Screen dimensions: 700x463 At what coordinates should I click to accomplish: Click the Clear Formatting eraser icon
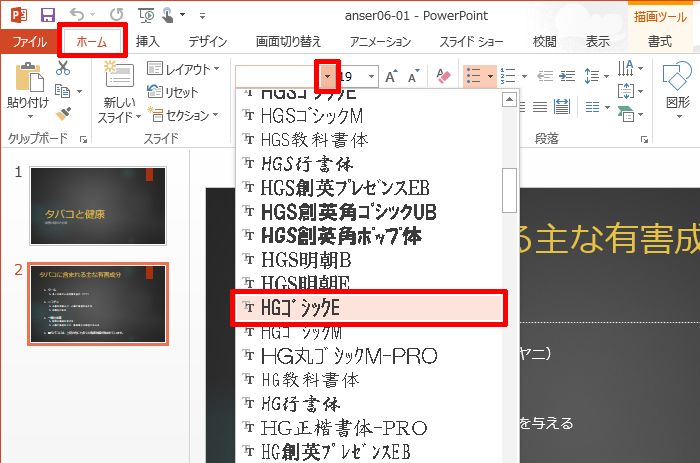(443, 76)
